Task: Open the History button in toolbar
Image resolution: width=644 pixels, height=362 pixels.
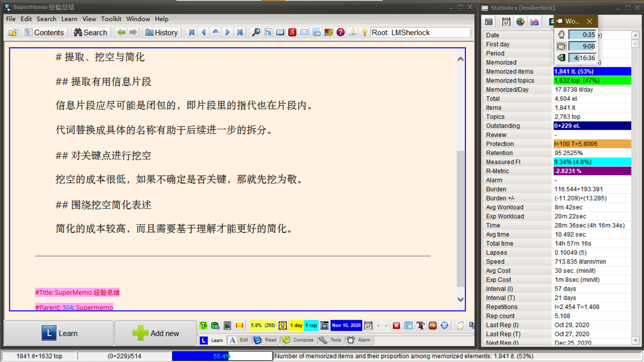Action: point(162,33)
